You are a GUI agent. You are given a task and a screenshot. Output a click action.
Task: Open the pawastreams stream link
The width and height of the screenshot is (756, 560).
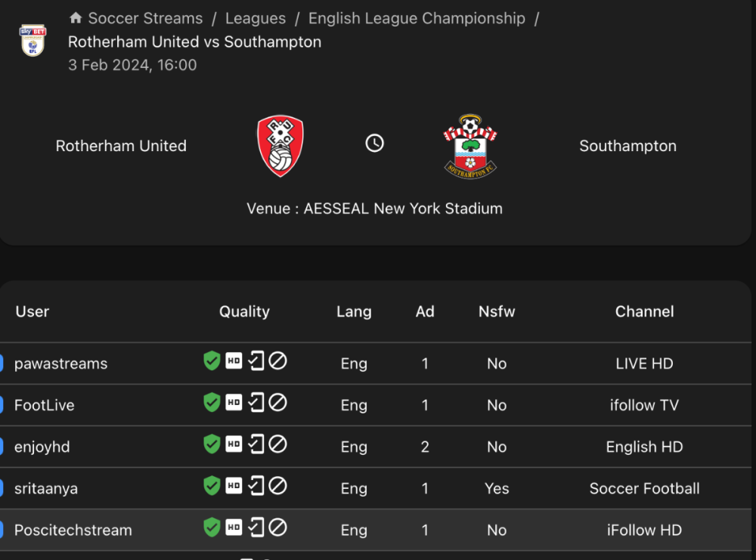pos(60,364)
